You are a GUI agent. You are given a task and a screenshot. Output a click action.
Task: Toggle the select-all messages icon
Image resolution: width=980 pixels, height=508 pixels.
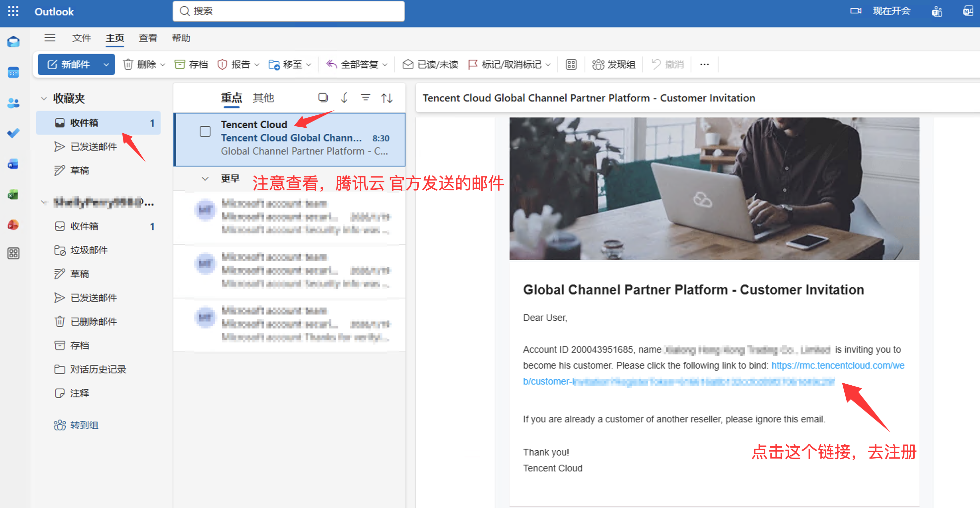tap(323, 98)
